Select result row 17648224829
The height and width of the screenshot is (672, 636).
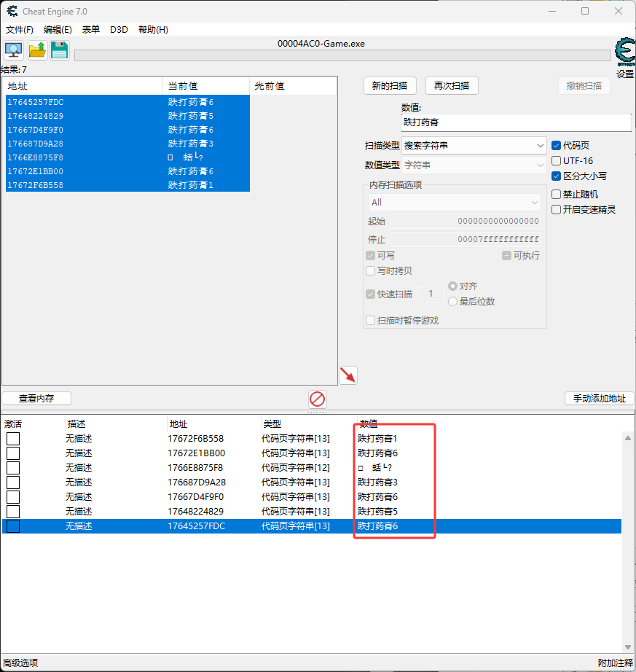tap(127, 116)
